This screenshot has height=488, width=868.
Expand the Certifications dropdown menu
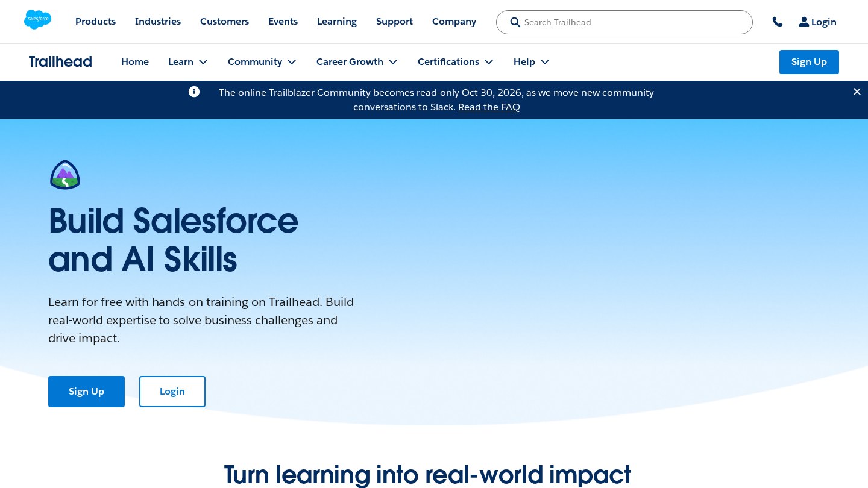[456, 61]
